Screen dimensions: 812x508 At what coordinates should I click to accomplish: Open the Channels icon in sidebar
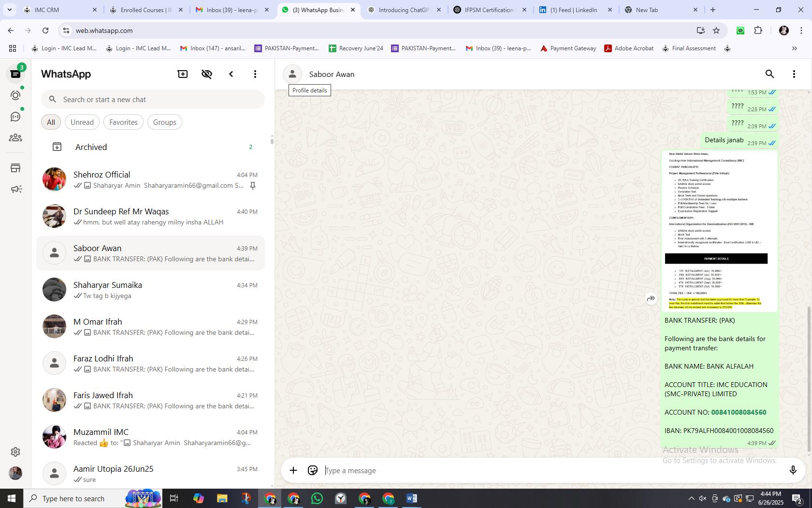pos(15,117)
